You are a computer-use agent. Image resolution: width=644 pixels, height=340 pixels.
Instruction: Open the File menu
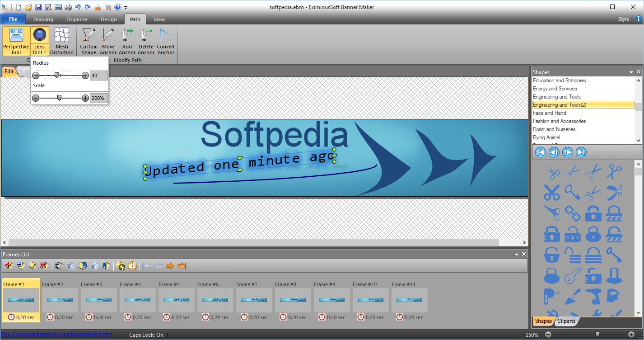[x=13, y=19]
